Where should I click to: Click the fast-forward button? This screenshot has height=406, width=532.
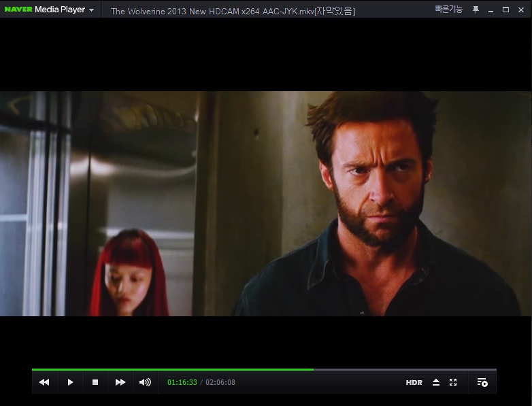[120, 382]
